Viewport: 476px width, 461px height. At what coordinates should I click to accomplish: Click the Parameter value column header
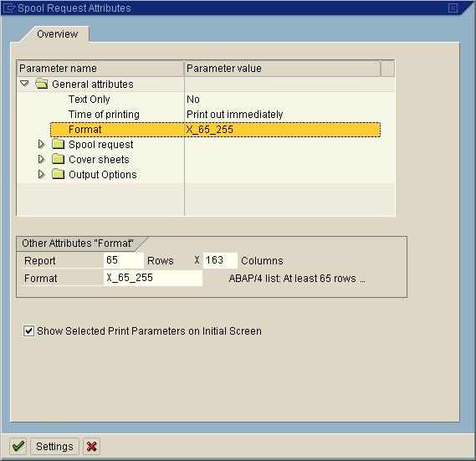pos(282,69)
